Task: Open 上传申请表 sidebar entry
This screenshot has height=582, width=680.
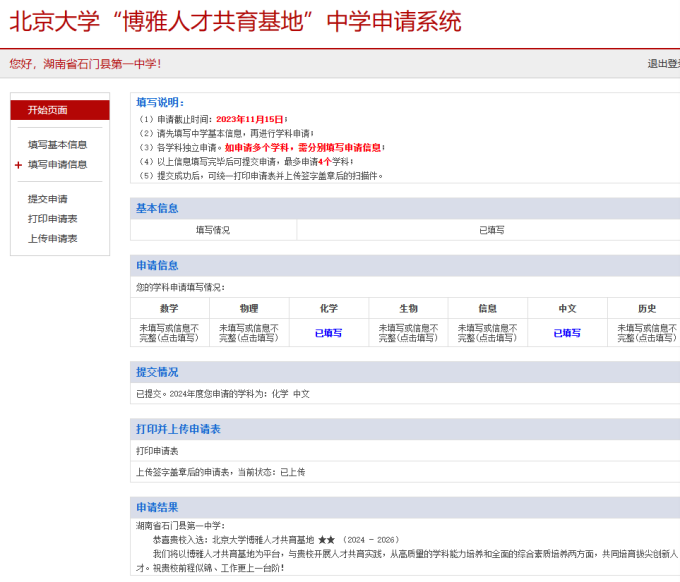Action: [x=52, y=239]
